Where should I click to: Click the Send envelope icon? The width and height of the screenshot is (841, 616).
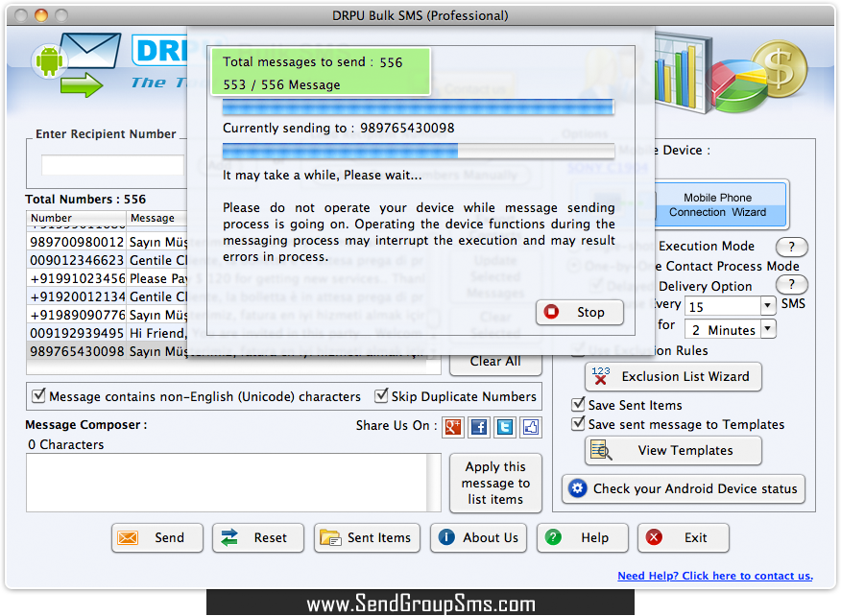coord(128,537)
